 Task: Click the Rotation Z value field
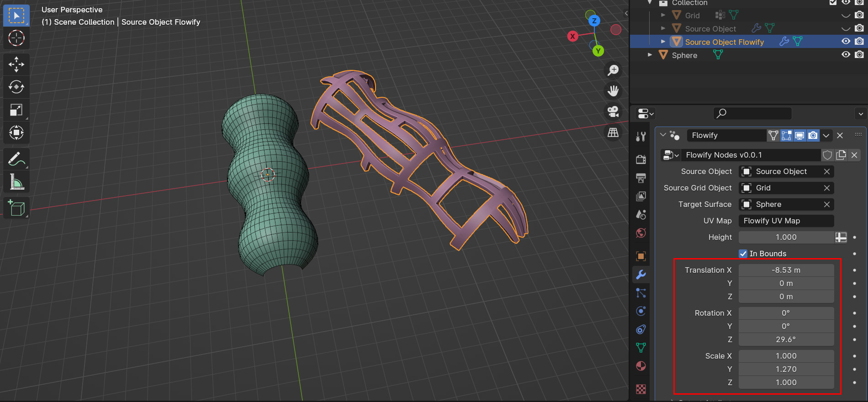point(786,339)
